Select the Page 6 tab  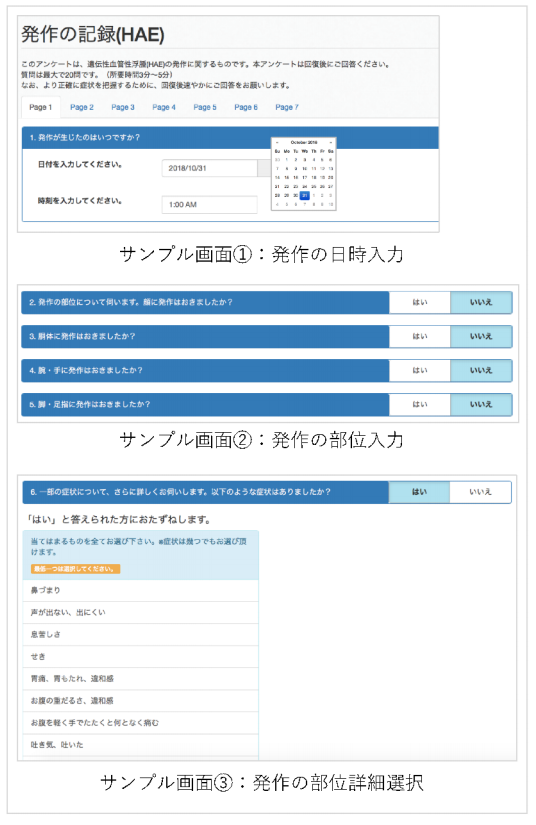(246, 107)
